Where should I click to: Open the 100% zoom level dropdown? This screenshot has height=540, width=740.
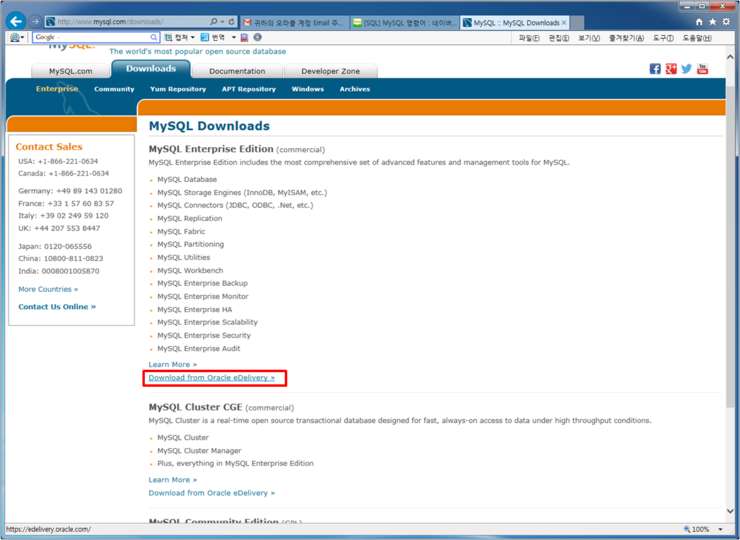[x=721, y=530]
